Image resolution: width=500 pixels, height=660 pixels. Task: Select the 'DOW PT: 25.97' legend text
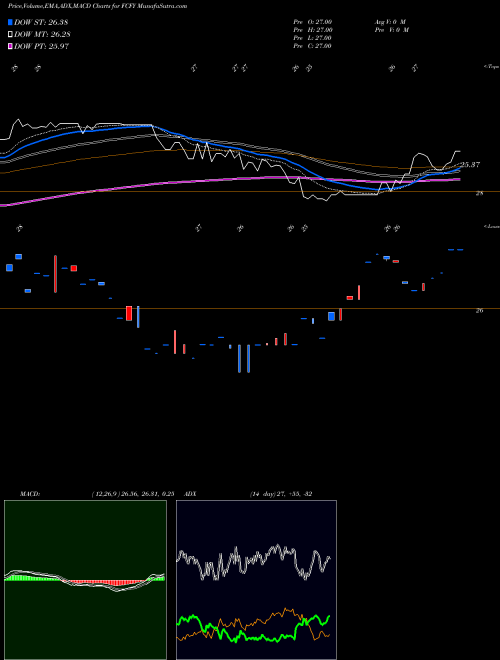41,46
